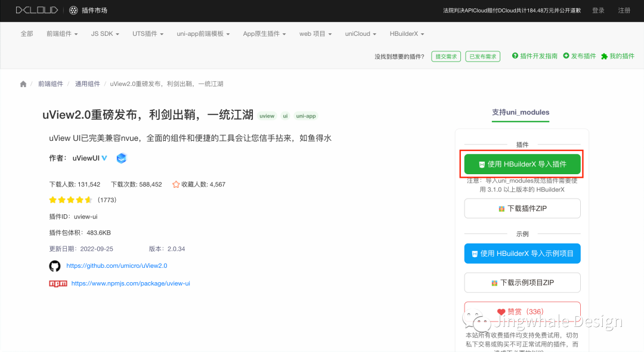
Task: Open the GitHub repository via the GitHub icon
Action: [54, 267]
